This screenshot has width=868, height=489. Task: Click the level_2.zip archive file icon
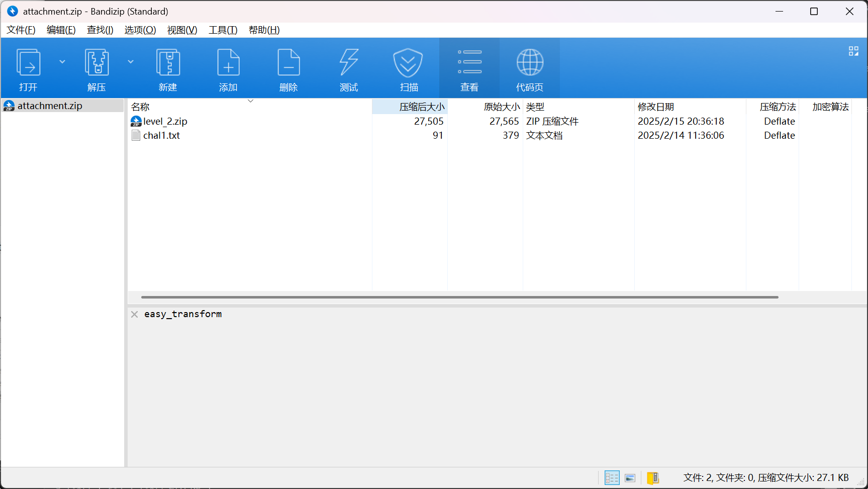pyautogui.click(x=136, y=121)
